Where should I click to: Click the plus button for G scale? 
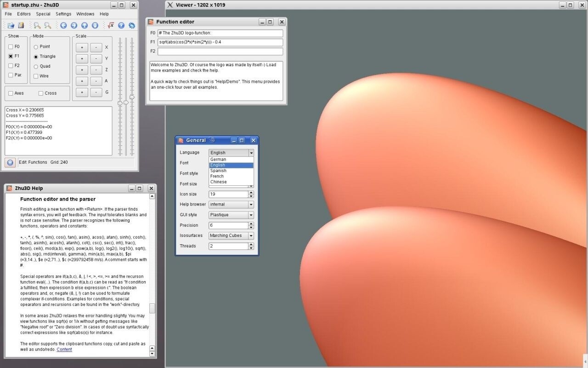click(x=82, y=92)
